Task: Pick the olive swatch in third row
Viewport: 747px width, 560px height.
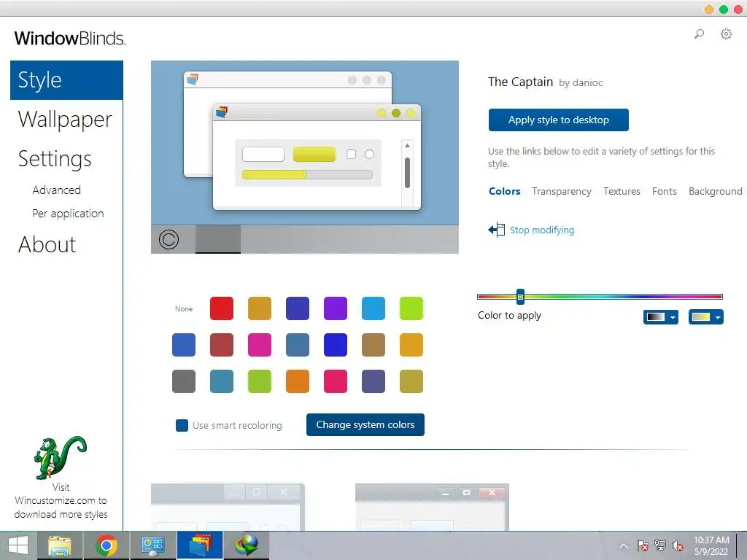Action: 411,381
